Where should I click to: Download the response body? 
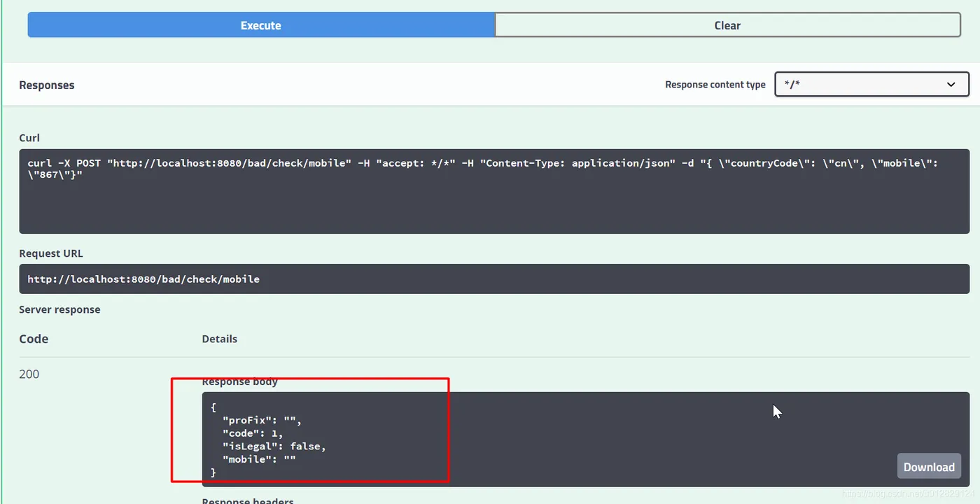929,467
